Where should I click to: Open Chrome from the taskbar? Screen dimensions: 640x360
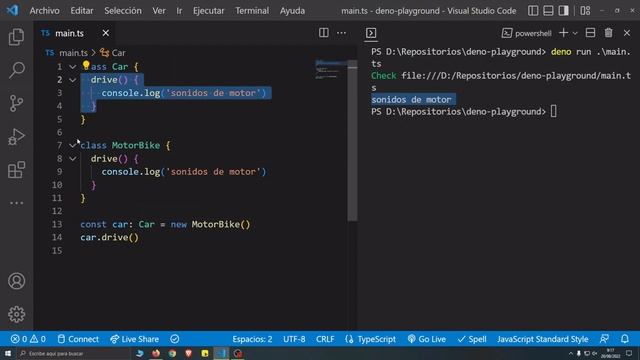tap(172, 353)
